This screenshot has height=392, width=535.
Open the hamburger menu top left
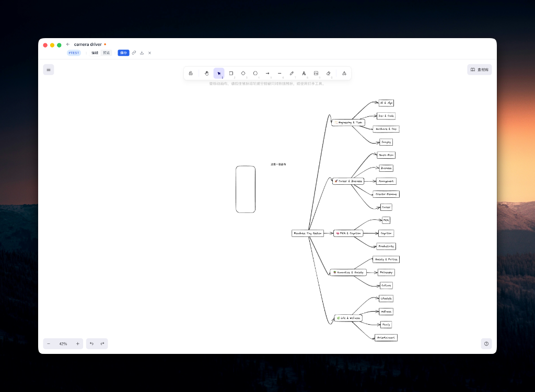(48, 69)
